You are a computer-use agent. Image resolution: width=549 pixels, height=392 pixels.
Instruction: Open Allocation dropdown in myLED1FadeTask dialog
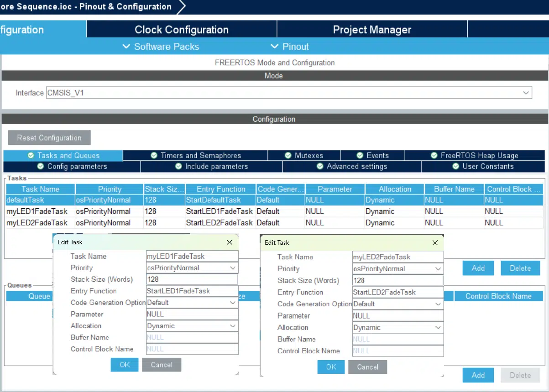point(192,326)
